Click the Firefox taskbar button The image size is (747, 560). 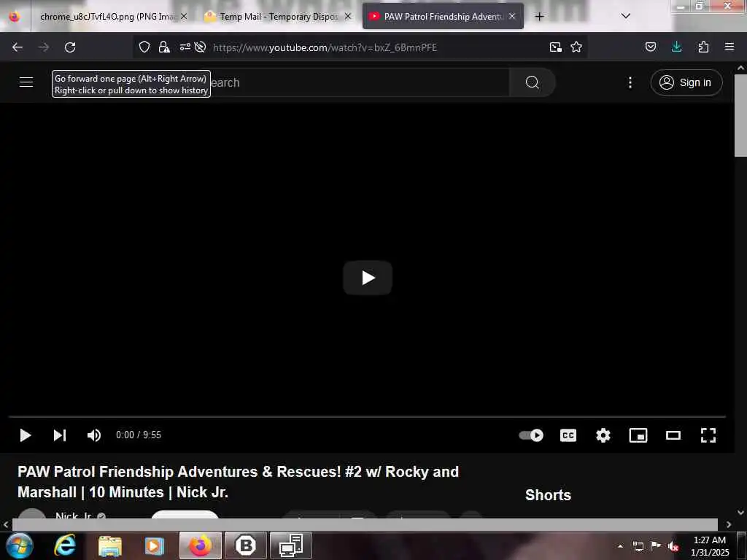[x=201, y=545]
